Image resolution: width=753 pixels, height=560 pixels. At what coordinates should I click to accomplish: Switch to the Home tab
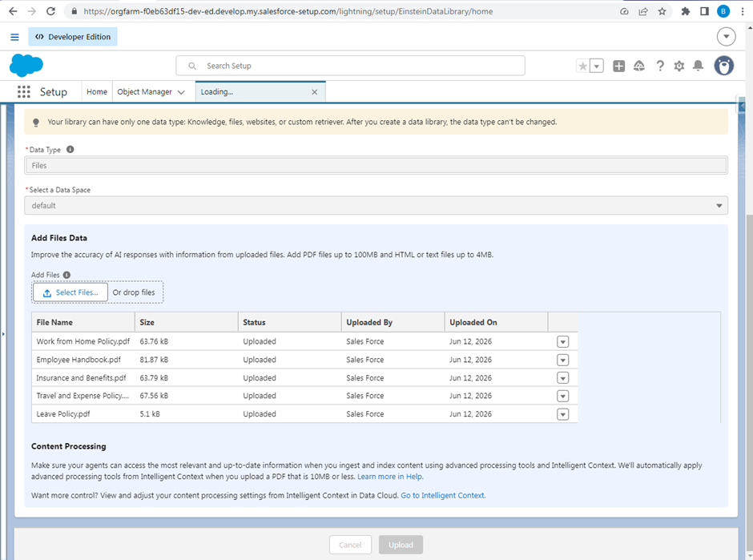[97, 92]
